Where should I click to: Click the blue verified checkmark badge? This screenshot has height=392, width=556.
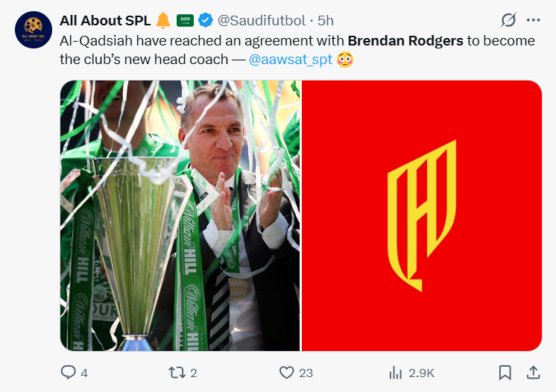(x=205, y=20)
